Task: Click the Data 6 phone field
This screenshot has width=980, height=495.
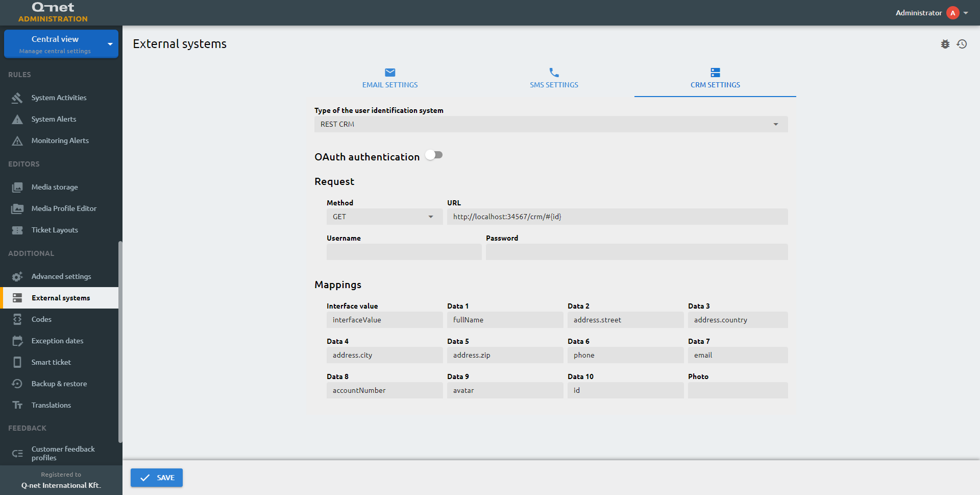Action: 626,355
